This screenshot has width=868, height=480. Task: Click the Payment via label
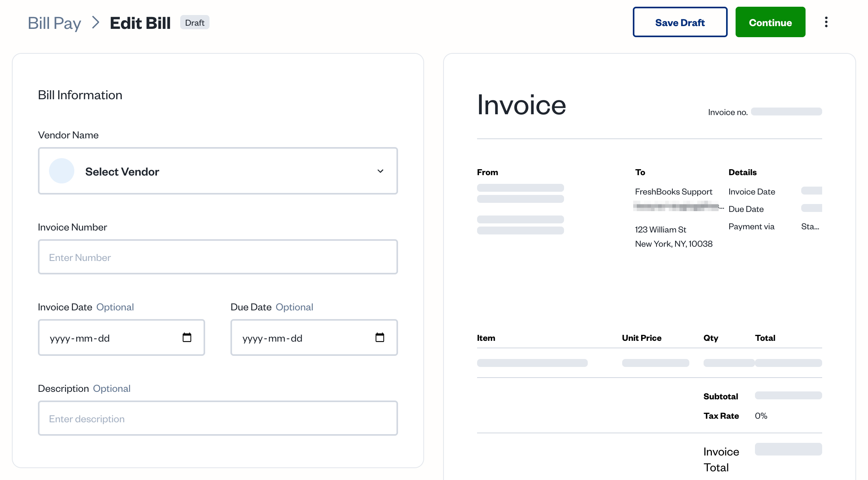click(x=751, y=227)
